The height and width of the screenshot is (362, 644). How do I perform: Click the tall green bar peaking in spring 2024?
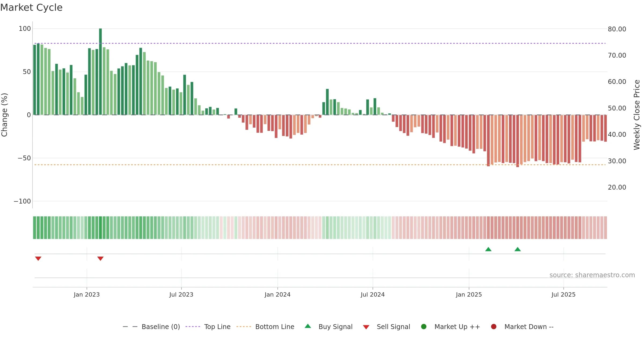point(327,102)
